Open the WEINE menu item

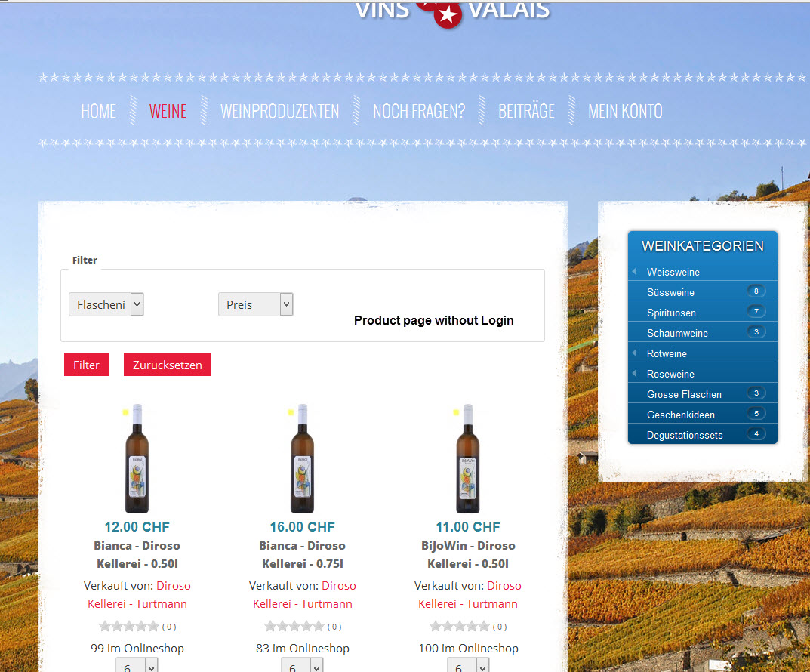click(x=168, y=111)
